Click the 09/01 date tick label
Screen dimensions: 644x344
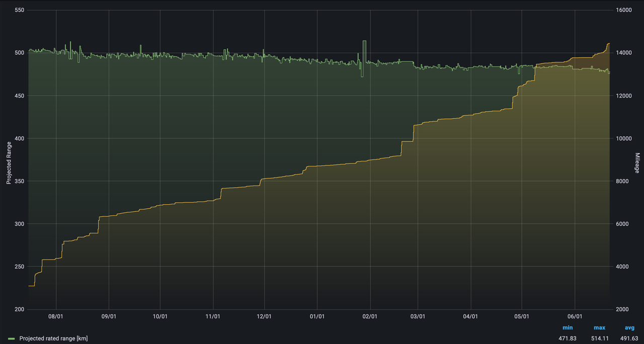coord(109,317)
